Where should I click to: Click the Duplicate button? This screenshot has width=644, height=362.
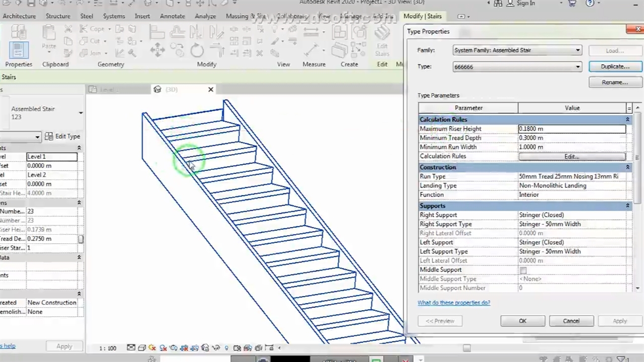coord(615,66)
